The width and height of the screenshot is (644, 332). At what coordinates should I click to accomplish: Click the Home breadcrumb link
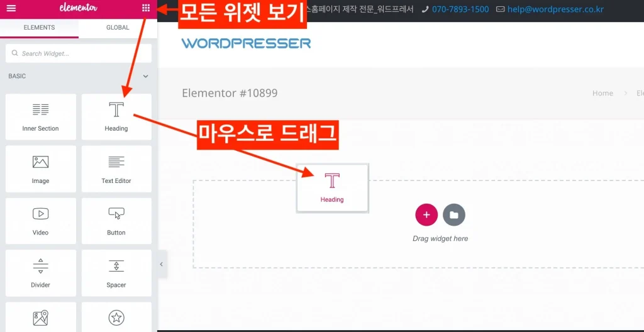[x=602, y=93]
